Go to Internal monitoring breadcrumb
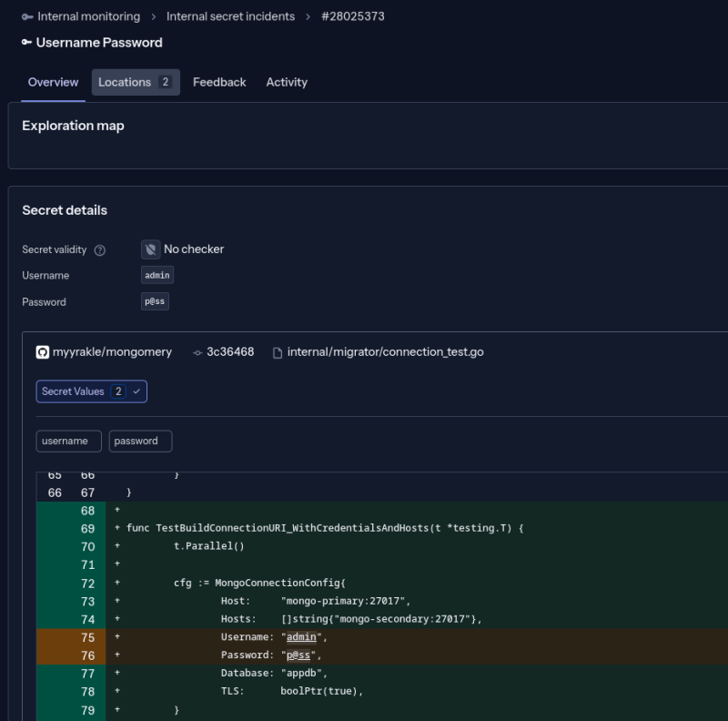This screenshot has height=721, width=728. (88, 16)
